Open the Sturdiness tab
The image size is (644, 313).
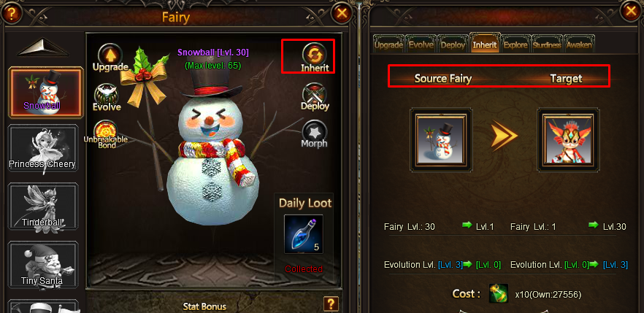coord(547,45)
